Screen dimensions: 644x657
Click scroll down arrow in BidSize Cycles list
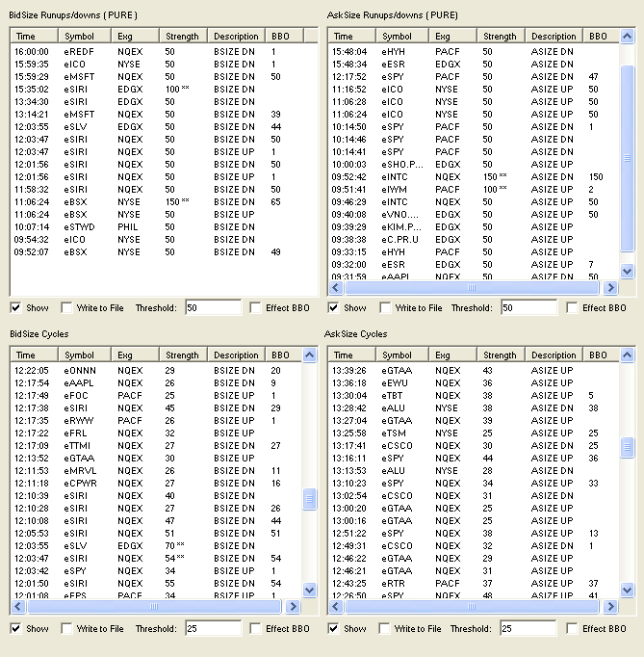(309, 590)
